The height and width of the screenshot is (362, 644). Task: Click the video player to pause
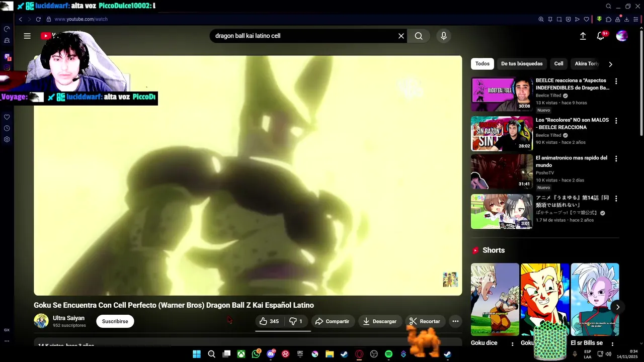pos(248,175)
